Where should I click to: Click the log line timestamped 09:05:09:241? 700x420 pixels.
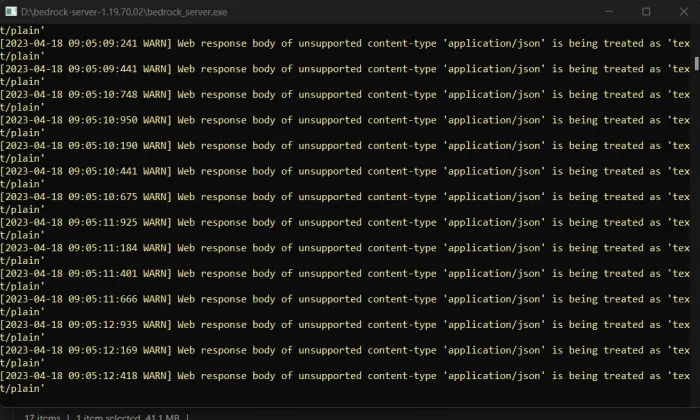pos(345,43)
